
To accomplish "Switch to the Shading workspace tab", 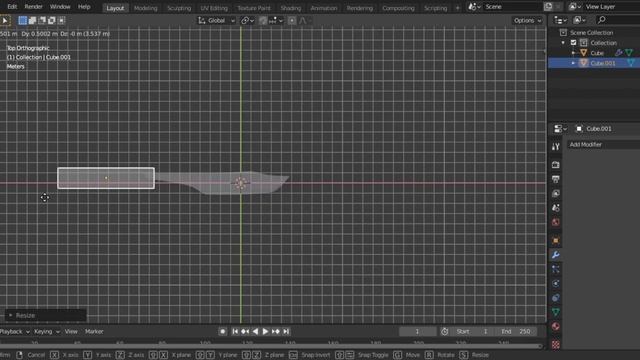I will pyautogui.click(x=291, y=8).
